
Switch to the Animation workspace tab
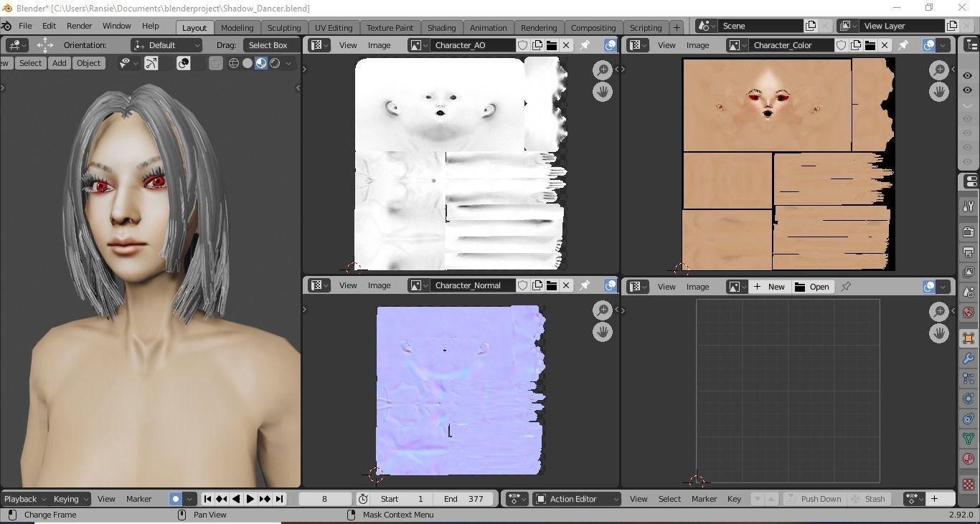point(488,28)
